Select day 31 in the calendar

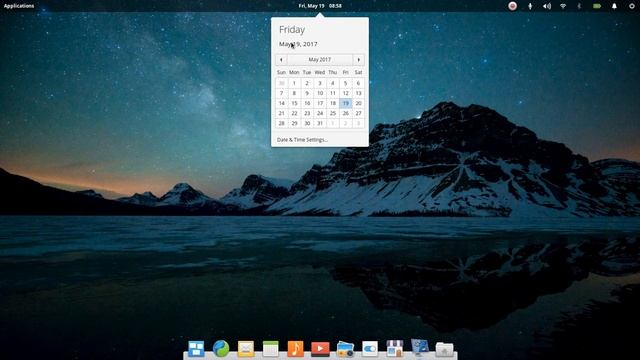coord(320,123)
